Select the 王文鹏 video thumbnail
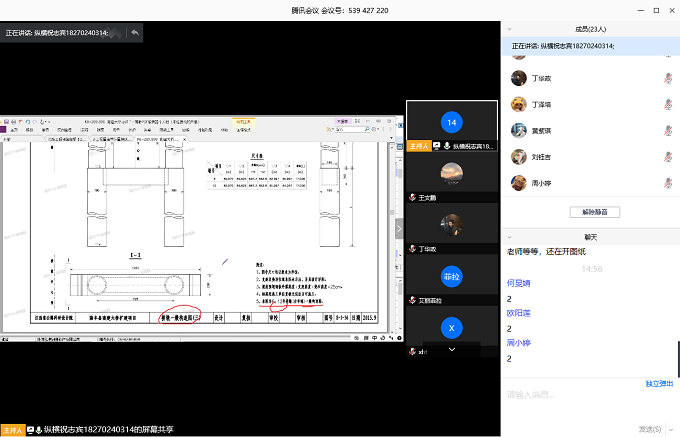The image size is (680, 437). click(451, 175)
